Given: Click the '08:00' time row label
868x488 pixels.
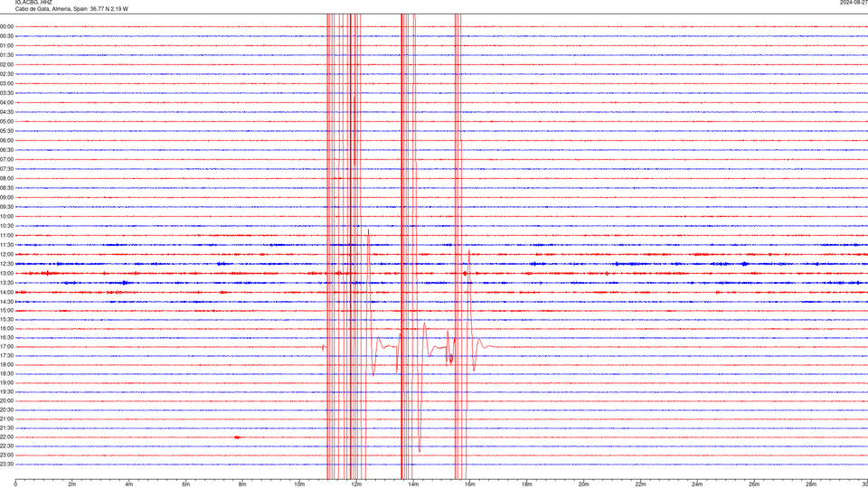Looking at the screenshot, I should [6, 179].
